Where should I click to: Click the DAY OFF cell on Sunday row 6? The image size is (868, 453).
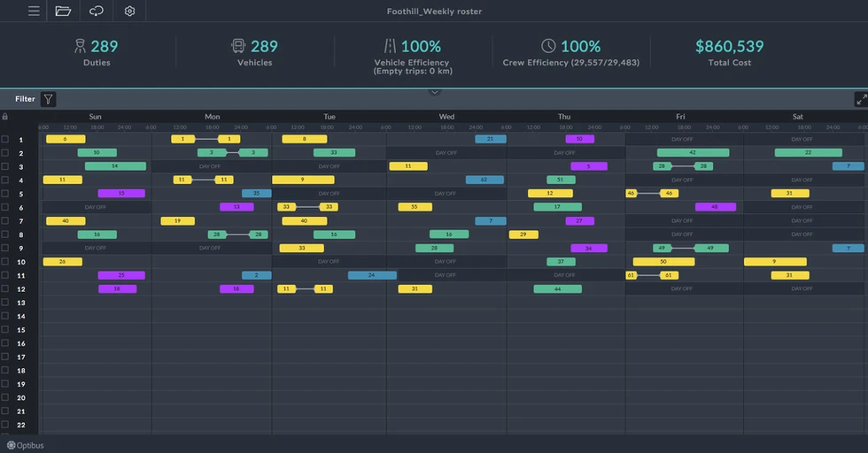click(96, 207)
